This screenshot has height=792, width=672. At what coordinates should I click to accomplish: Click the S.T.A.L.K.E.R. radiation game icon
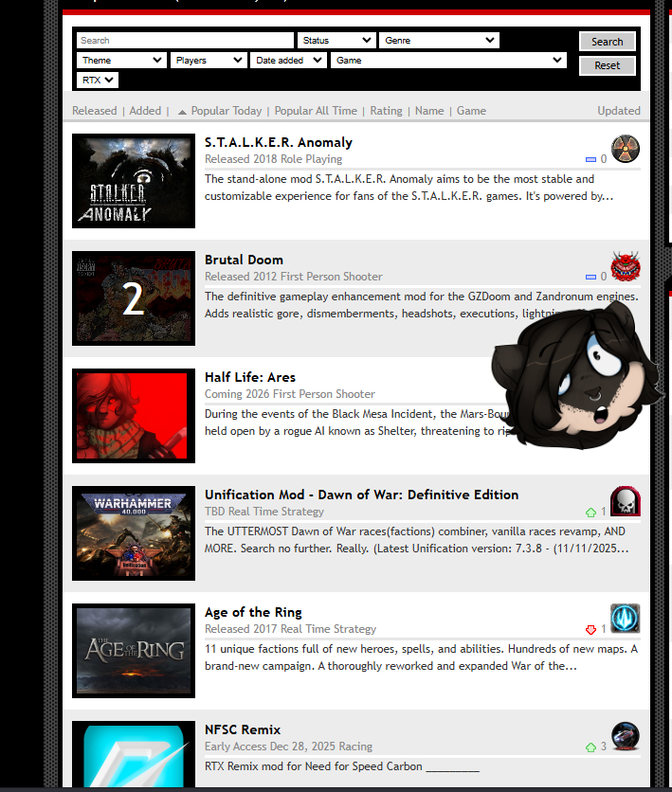(x=626, y=149)
